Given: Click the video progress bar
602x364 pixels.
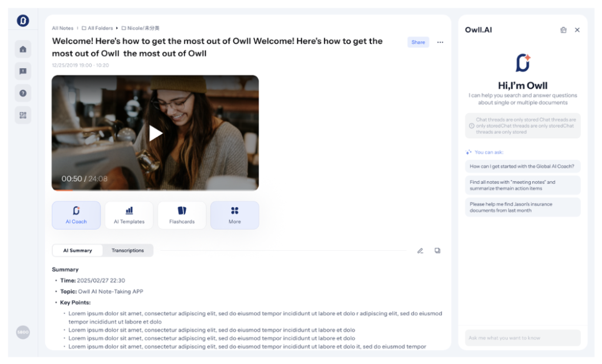Looking at the screenshot, I should [155, 190].
